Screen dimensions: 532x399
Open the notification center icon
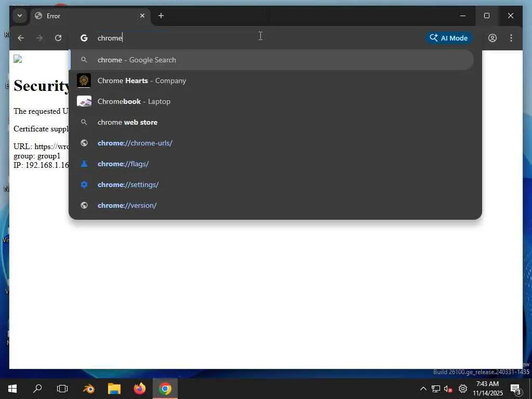[516, 389]
